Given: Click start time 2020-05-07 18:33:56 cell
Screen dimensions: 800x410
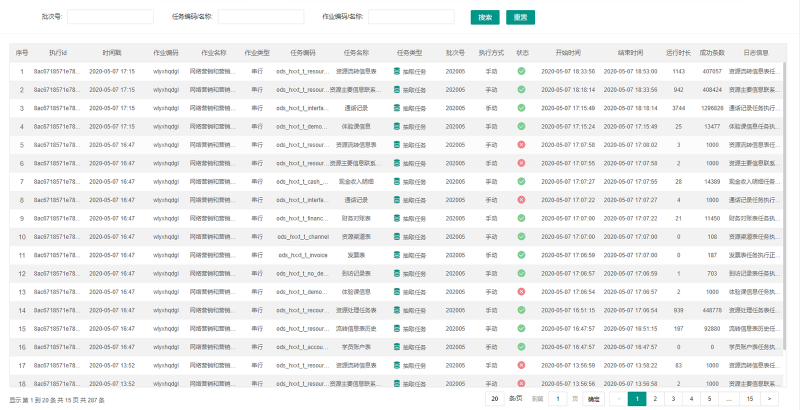Looking at the screenshot, I should click(568, 71).
